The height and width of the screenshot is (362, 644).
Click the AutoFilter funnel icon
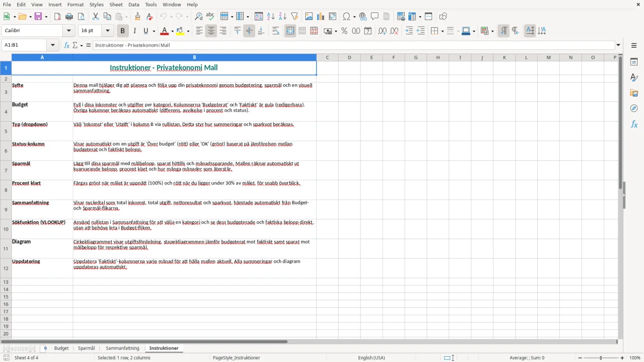[294, 17]
